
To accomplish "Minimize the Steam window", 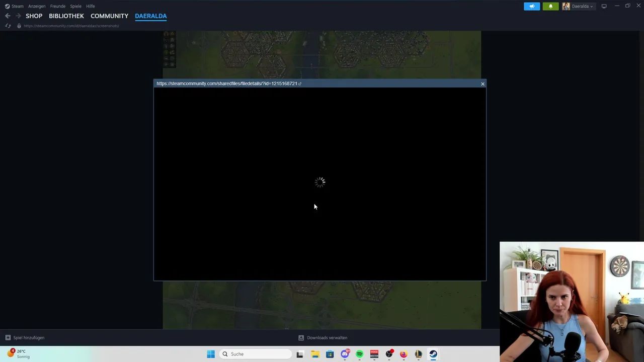I will point(617,6).
